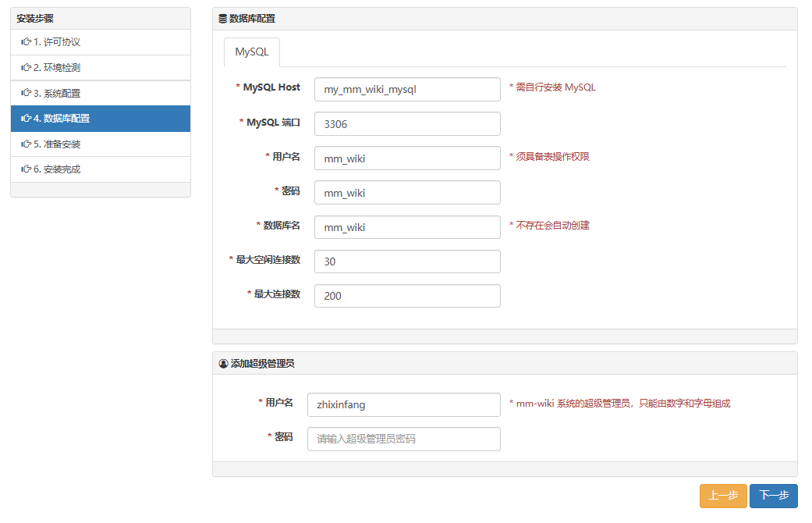The image size is (812, 523).
Task: Click the orange 上一步 button
Action: 723,496
